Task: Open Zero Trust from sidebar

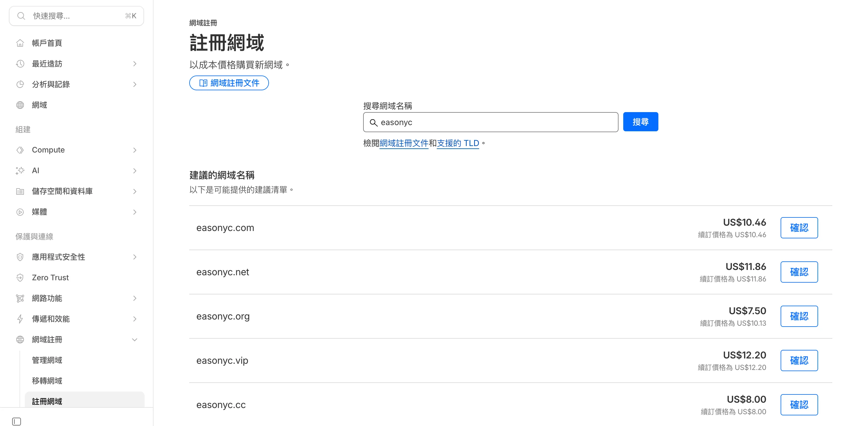Action: pos(50,278)
